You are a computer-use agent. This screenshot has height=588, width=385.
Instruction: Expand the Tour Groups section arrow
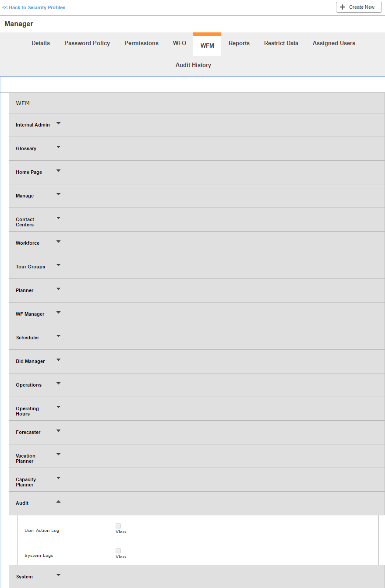coord(59,265)
